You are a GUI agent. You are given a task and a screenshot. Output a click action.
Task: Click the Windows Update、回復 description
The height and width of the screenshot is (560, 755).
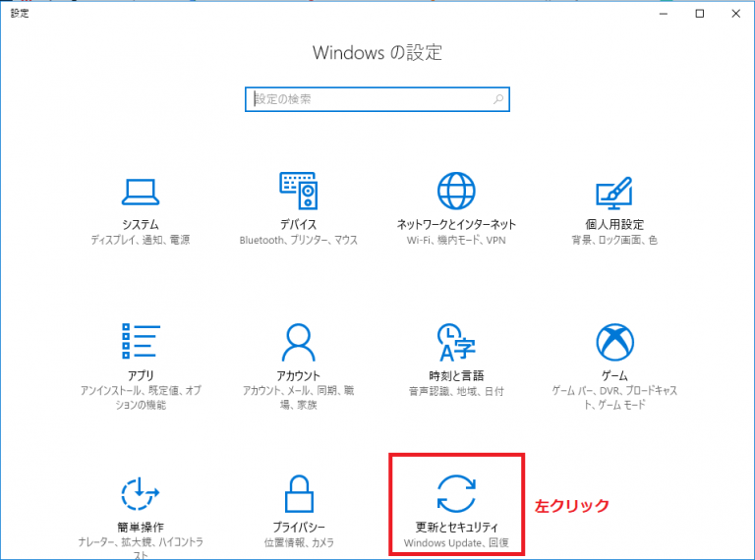pyautogui.click(x=456, y=542)
